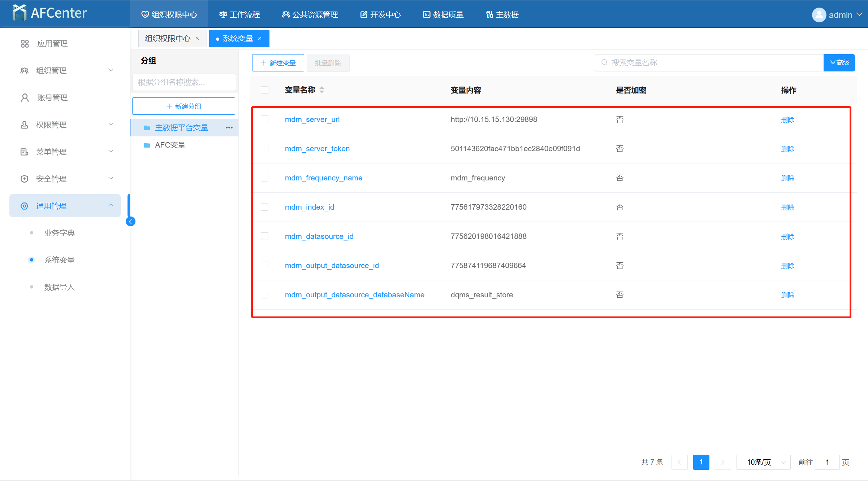Delete the mdm_index_id variable
Screen dimensions: 868x481
tap(787, 207)
